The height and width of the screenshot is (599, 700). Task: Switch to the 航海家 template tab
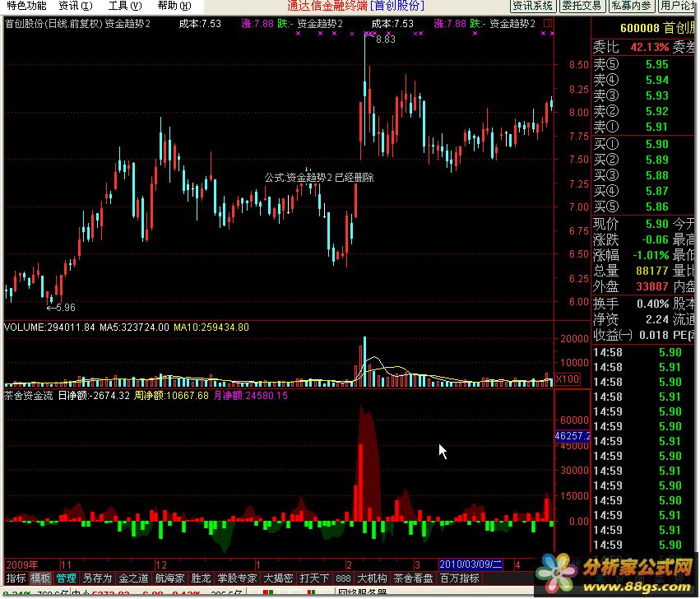point(169,578)
